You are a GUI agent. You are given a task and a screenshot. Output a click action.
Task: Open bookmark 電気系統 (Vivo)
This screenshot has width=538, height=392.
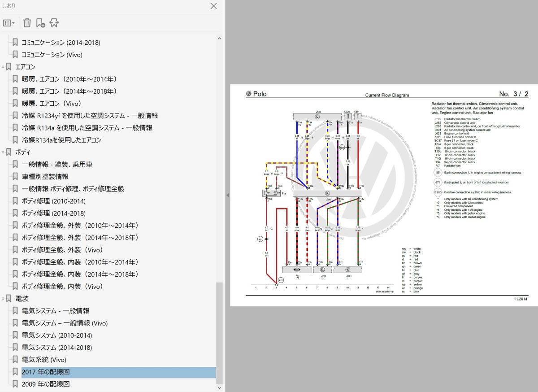44,360
